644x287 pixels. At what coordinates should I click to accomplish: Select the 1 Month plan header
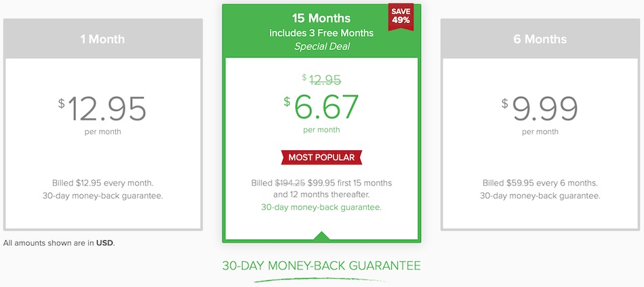click(x=103, y=39)
